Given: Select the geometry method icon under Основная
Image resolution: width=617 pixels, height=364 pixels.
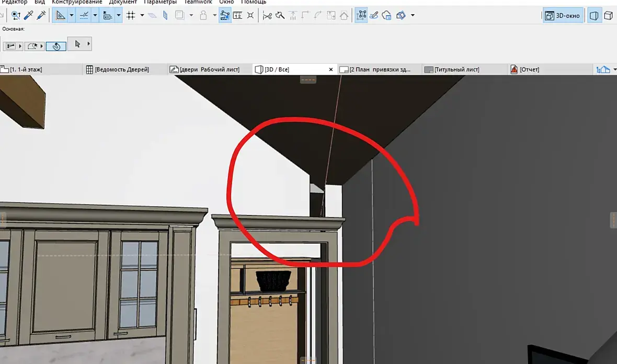Looking at the screenshot, I should pyautogui.click(x=10, y=46).
